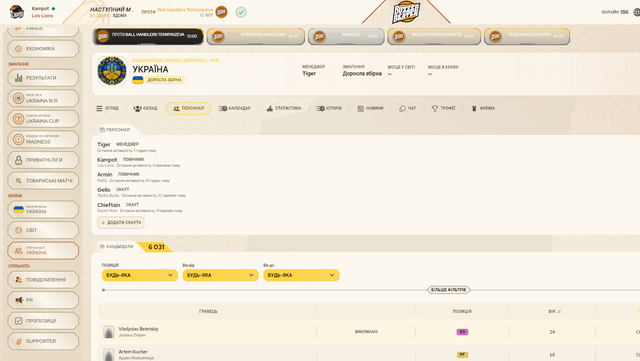Open the Buzzer Beater logo home link

coord(406,12)
